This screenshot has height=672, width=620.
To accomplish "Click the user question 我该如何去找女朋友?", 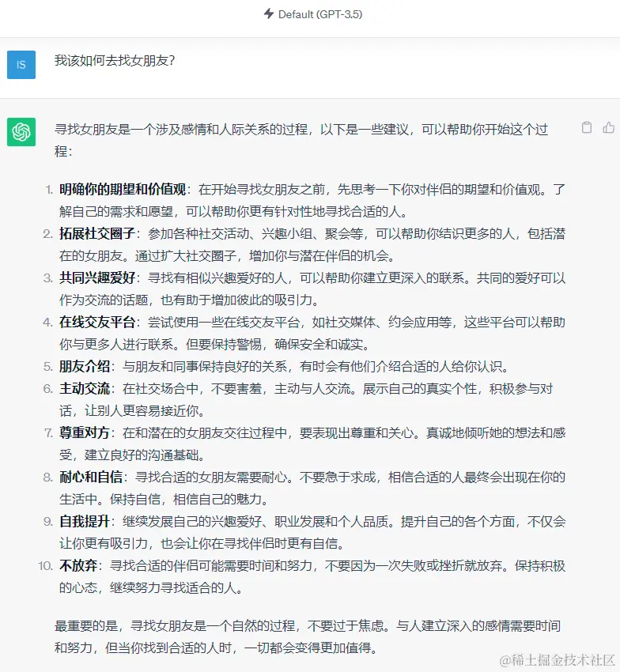I will pyautogui.click(x=115, y=60).
